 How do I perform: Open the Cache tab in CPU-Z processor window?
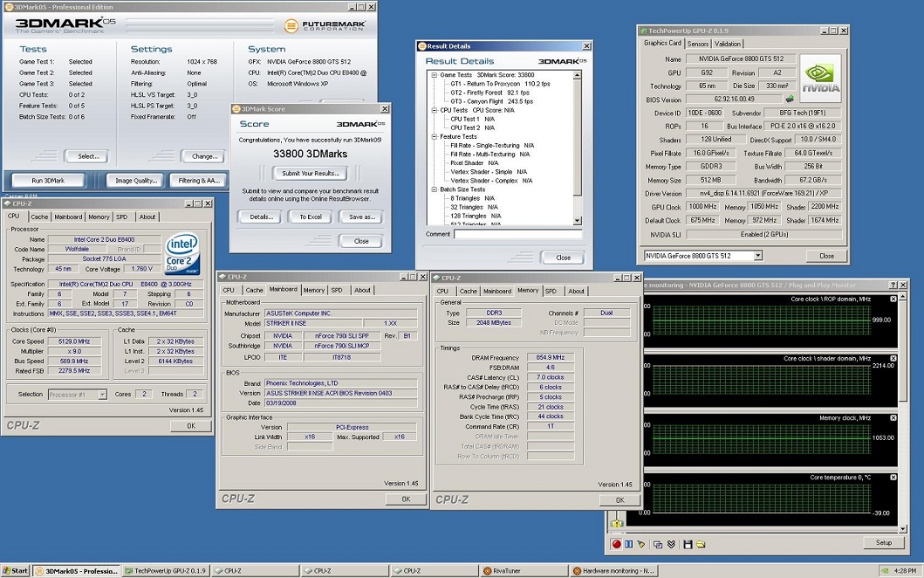tap(39, 217)
